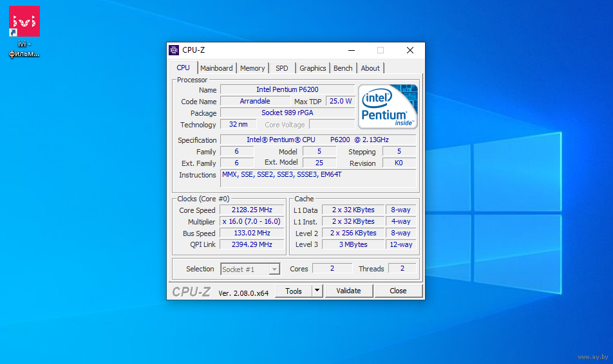Click the Intel Pentium inside logo

point(388,107)
